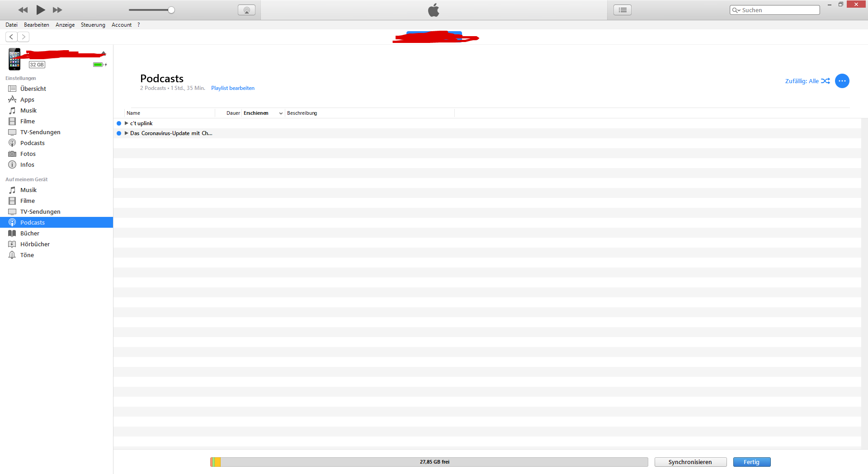Toggle sort direction on Erschienen column arrow

(281, 113)
